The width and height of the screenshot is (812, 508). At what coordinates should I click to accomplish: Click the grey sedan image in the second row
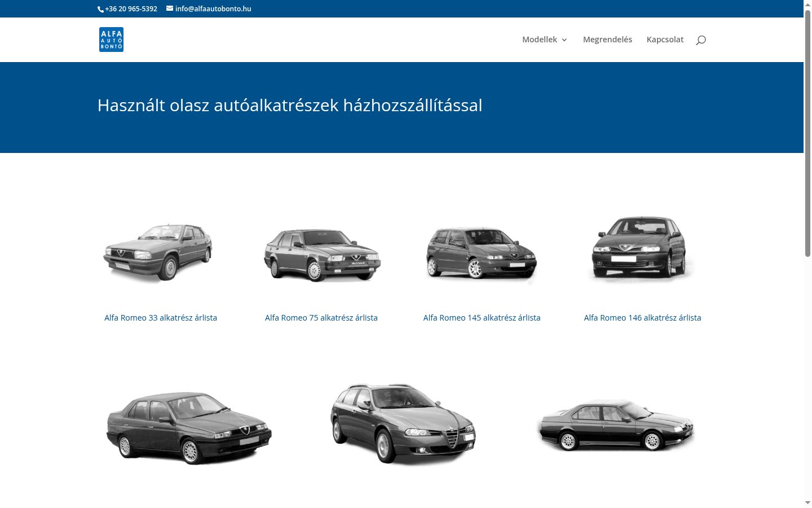(x=189, y=427)
